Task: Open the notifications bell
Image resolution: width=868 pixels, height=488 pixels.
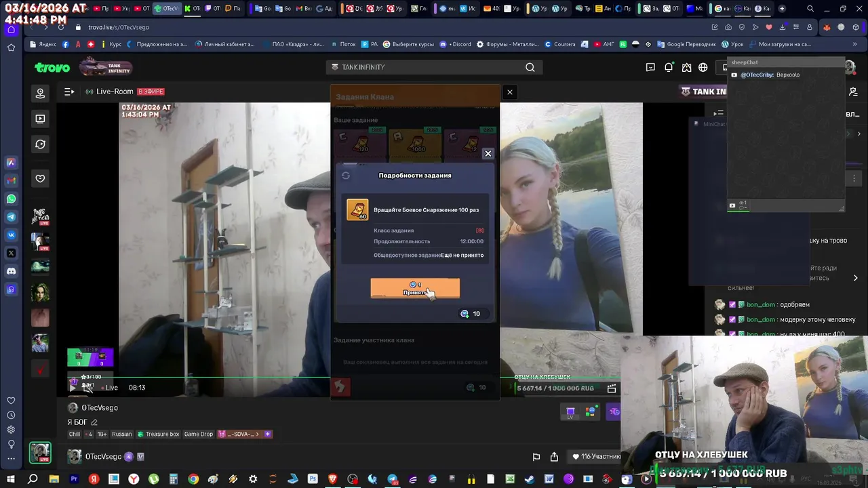Action: [x=669, y=67]
